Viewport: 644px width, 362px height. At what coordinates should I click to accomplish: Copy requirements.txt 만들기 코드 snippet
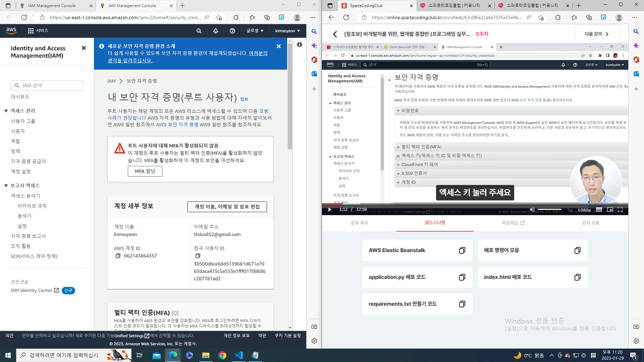462,304
